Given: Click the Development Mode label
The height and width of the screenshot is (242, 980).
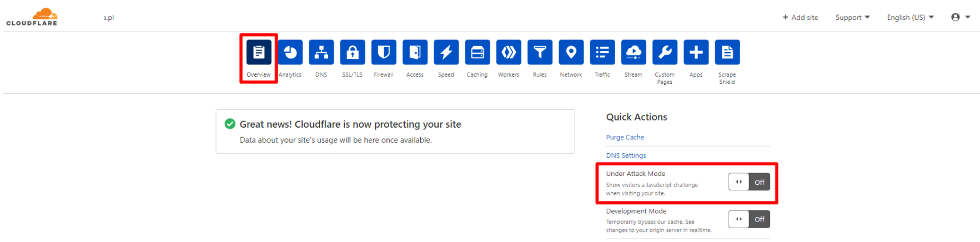Looking at the screenshot, I should tap(636, 211).
